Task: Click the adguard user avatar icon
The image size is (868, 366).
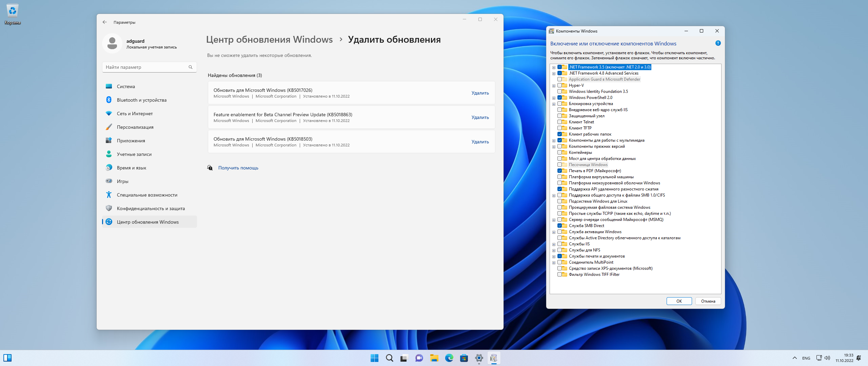Action: [112, 43]
